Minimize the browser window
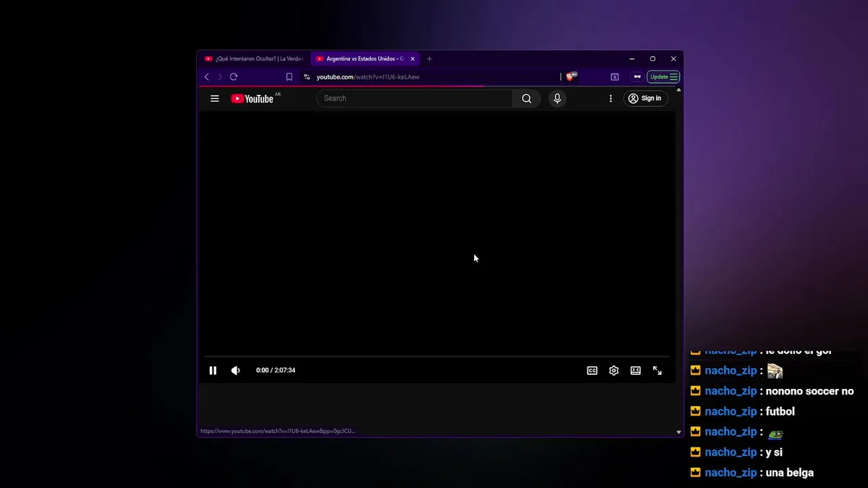The height and width of the screenshot is (488, 868). (631, 59)
